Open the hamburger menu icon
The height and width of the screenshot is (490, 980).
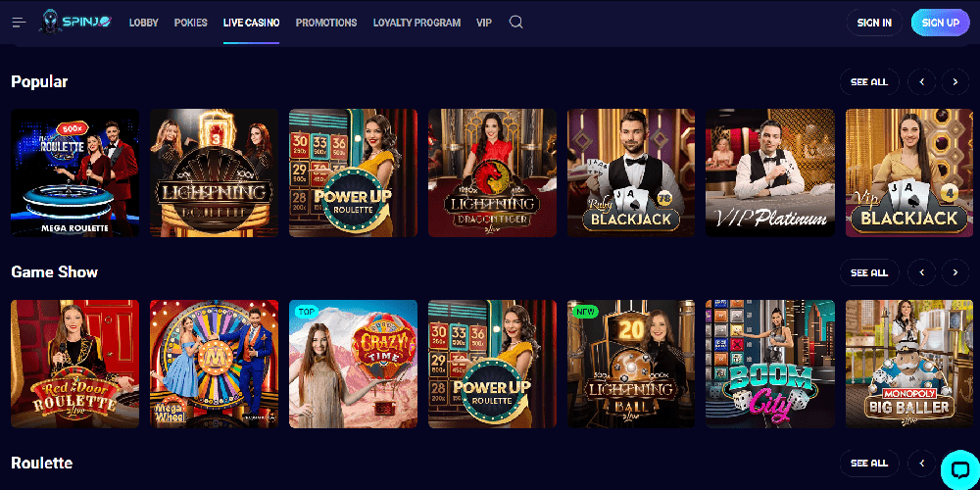(19, 23)
